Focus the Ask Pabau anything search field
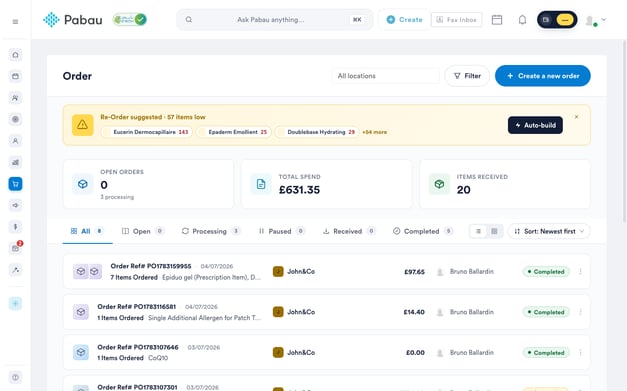Viewport: 627px width, 391px height. [274, 20]
